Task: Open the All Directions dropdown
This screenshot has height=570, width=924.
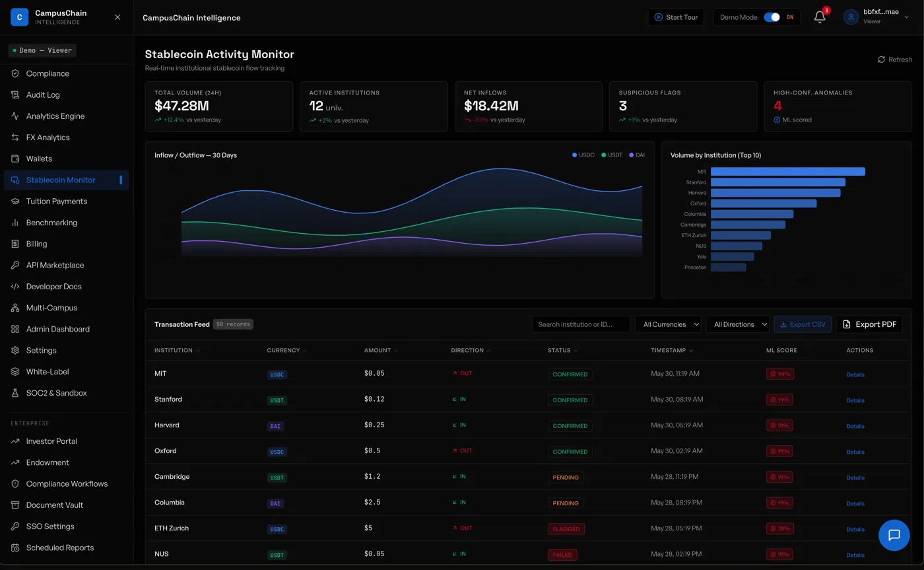Action: point(738,324)
